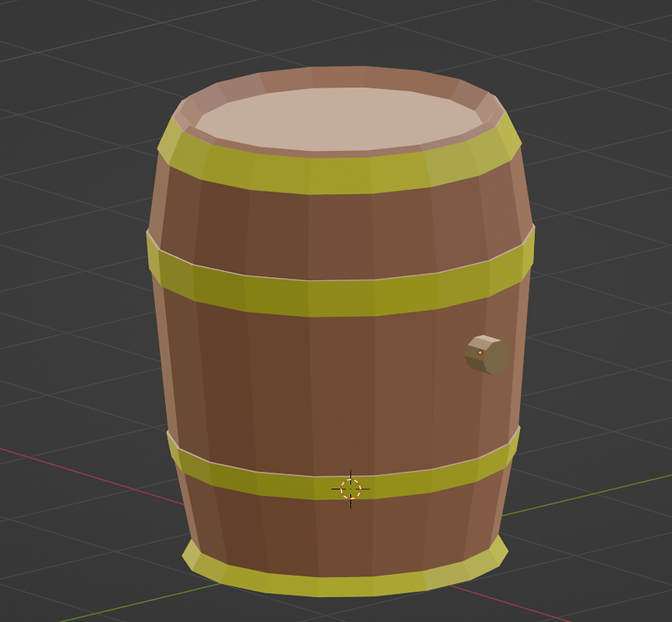
Task: Click the 3D cursor on the barrel
Action: (x=349, y=488)
